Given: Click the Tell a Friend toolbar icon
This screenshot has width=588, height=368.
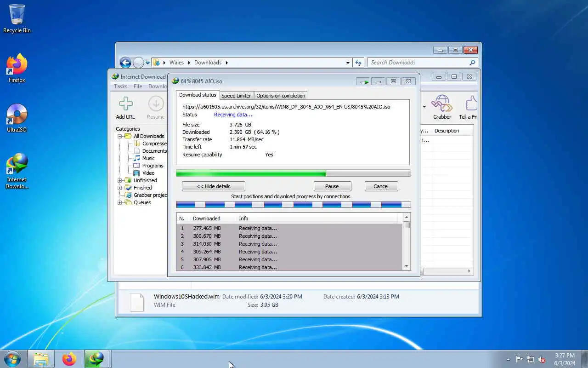Looking at the screenshot, I should (468, 108).
